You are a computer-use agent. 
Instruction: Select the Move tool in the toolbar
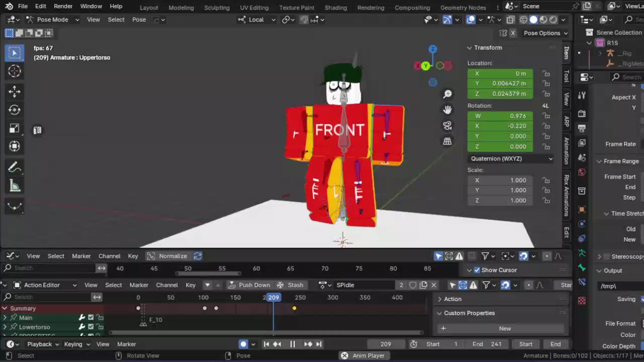[x=14, y=92]
